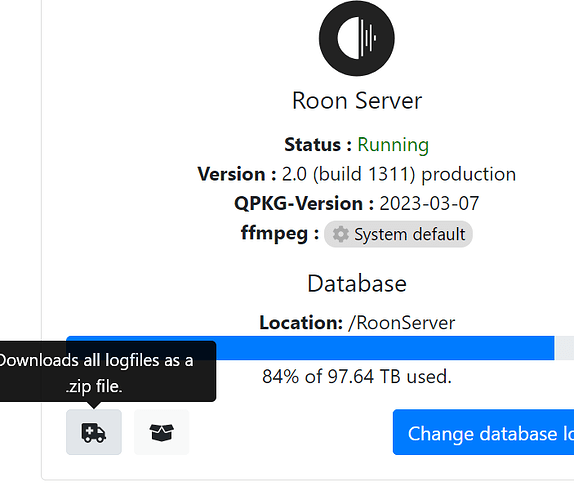Select the green Running status text
Viewport: 574px width, 500px height.
[393, 145]
